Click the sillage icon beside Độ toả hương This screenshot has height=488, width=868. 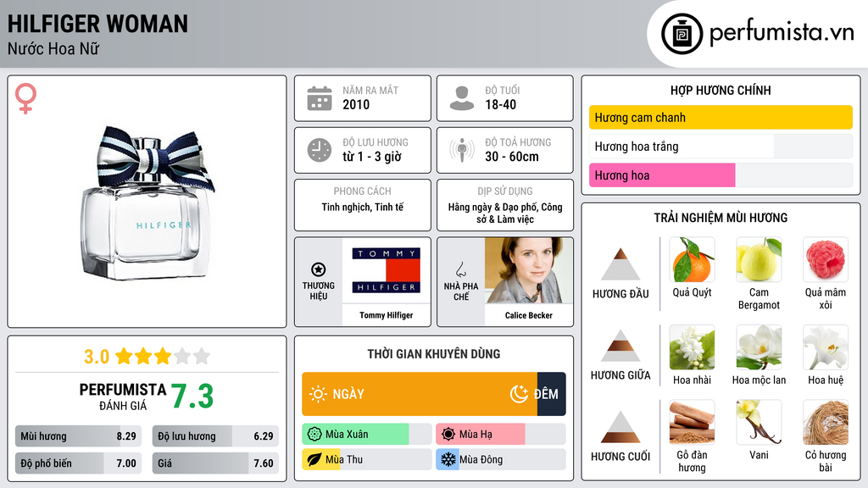[x=462, y=150]
